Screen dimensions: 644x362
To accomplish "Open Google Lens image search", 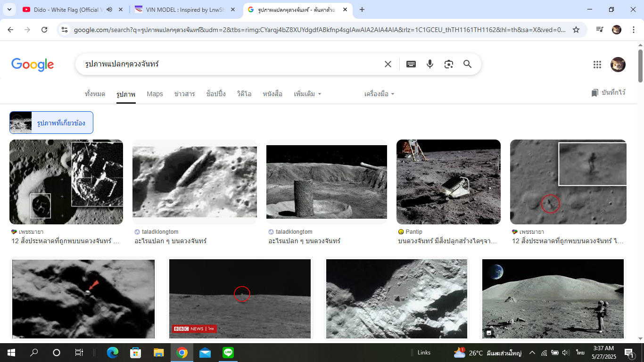I will pyautogui.click(x=448, y=64).
